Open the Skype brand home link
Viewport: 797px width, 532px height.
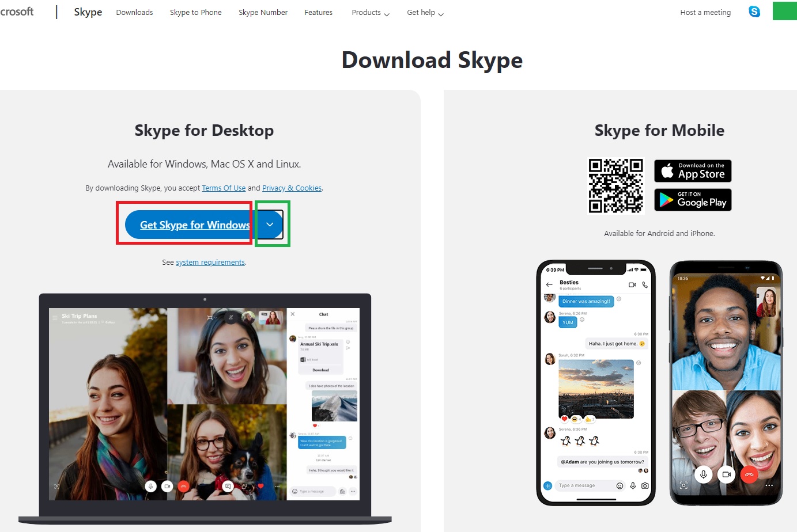[x=88, y=12]
